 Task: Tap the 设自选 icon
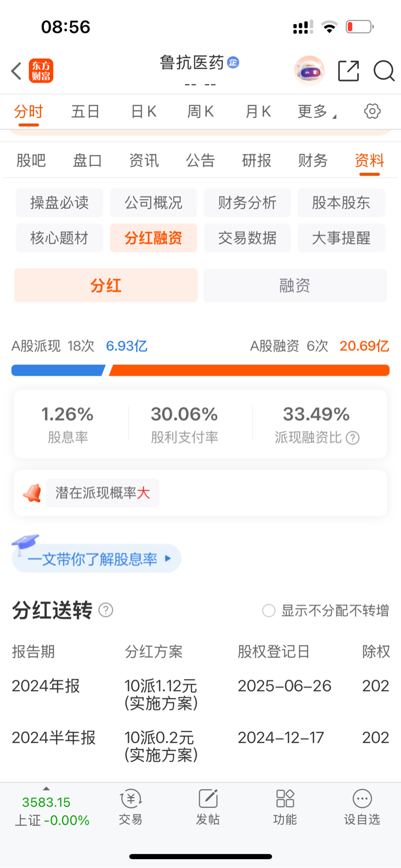pyautogui.click(x=362, y=806)
